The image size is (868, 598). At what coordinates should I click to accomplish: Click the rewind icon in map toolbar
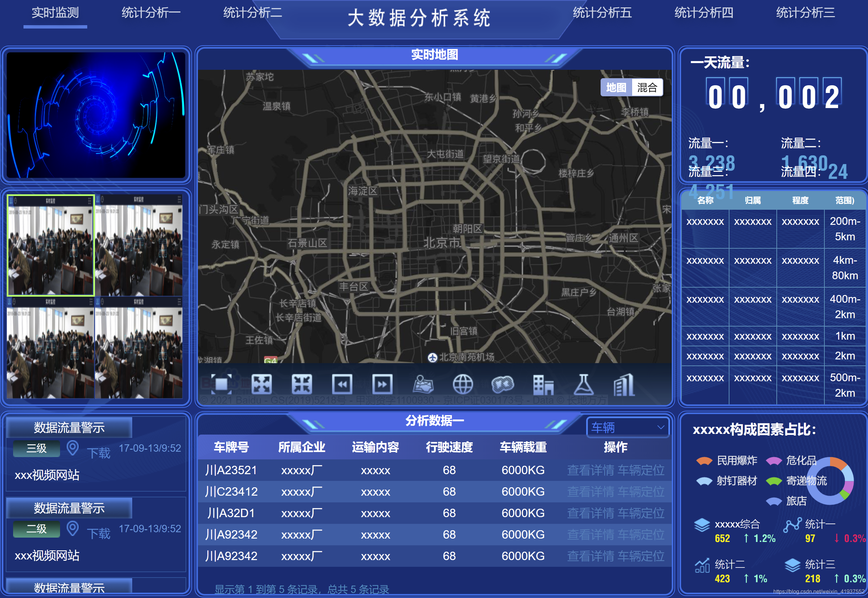point(342,384)
